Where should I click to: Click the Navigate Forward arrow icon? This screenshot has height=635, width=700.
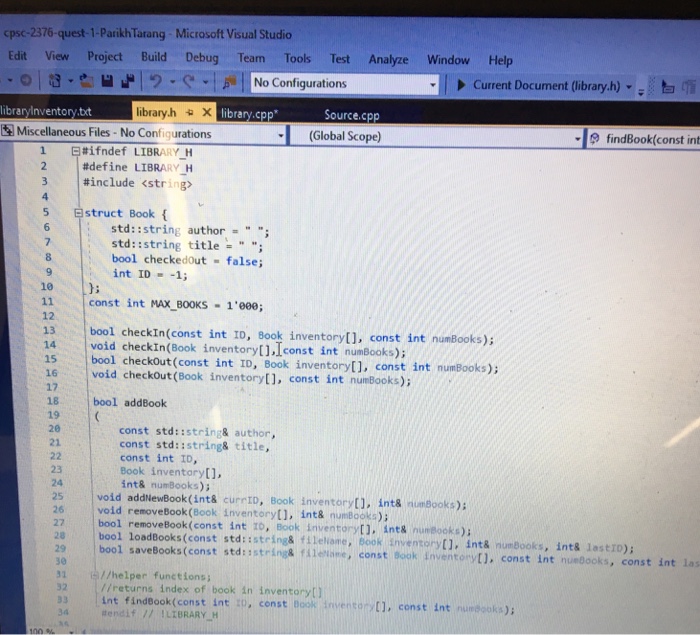tap(26, 80)
